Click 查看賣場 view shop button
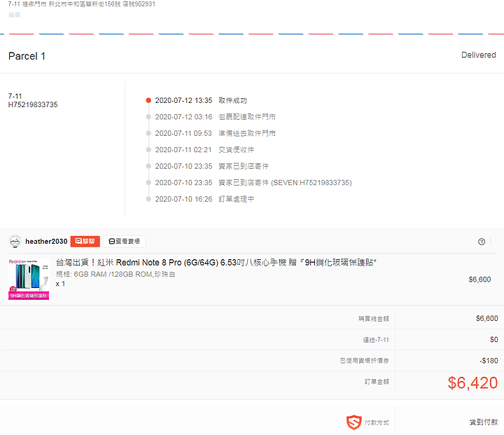This screenshot has height=435, width=504. click(125, 241)
